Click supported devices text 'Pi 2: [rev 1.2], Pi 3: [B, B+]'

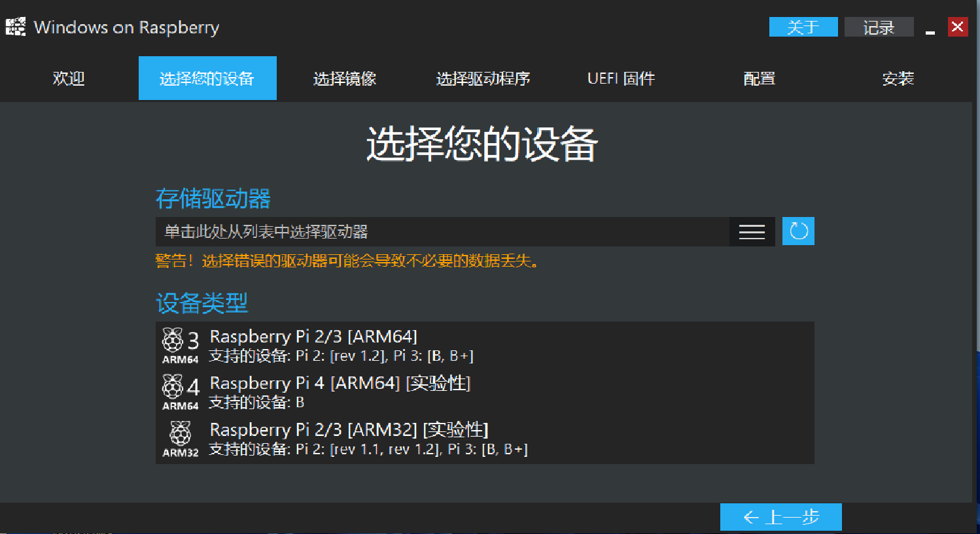tap(385, 356)
